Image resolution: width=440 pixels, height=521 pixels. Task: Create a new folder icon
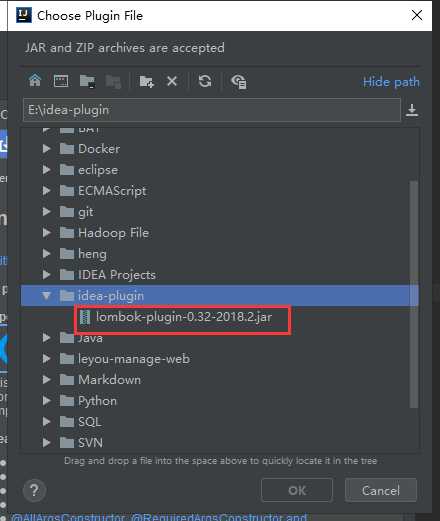[146, 81]
